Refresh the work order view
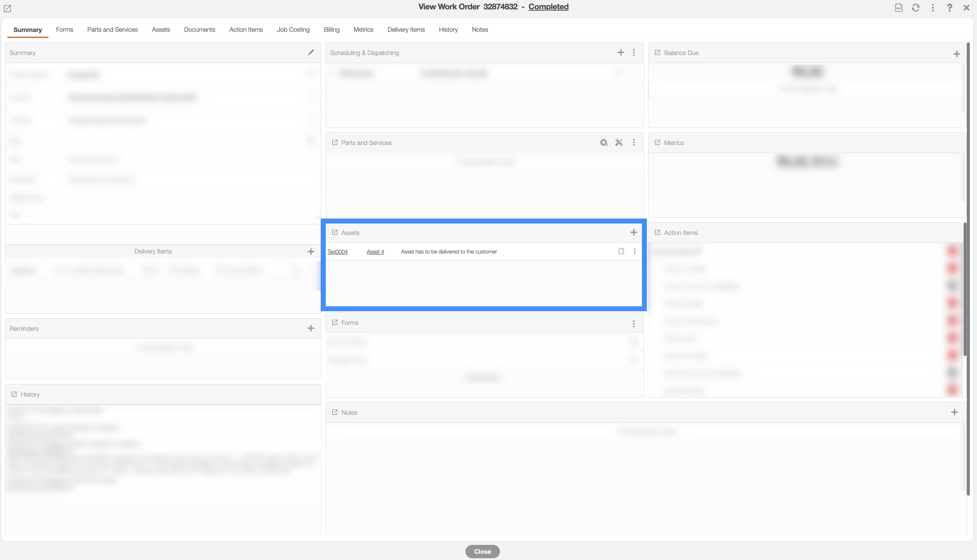The image size is (977, 560). pos(916,8)
